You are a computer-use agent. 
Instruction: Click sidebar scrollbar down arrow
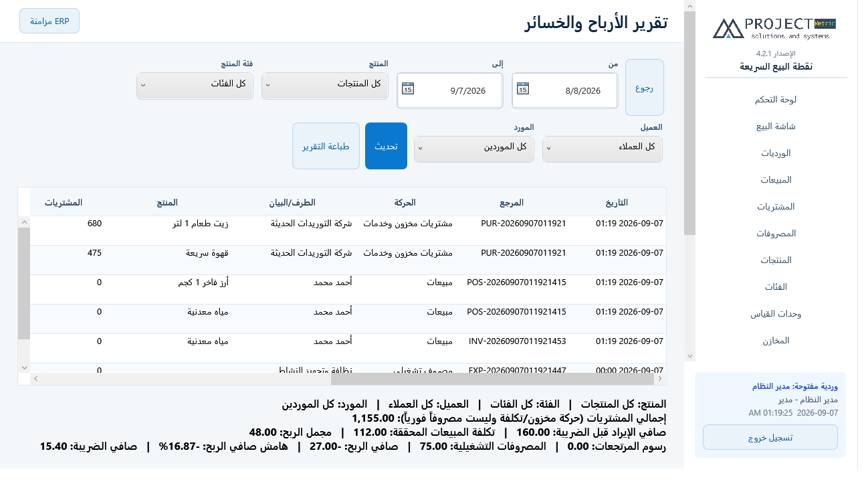[x=689, y=355]
